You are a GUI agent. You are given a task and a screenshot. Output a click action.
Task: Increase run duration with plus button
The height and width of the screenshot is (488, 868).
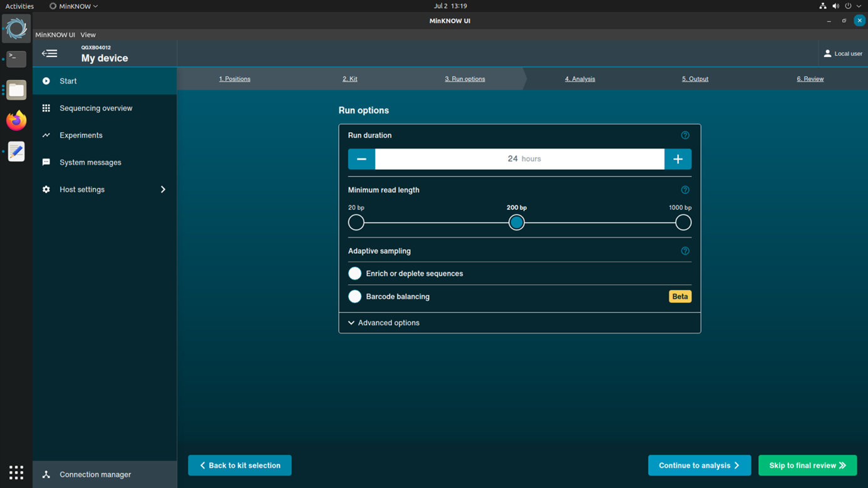[x=678, y=159]
